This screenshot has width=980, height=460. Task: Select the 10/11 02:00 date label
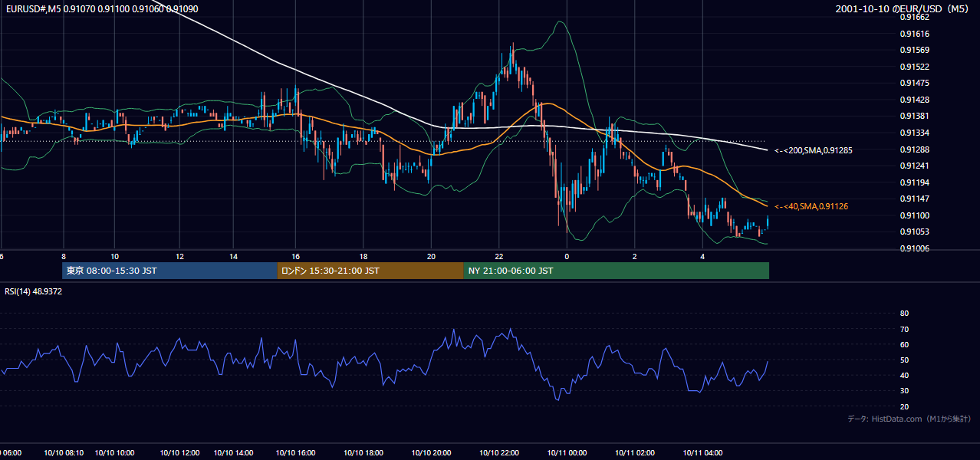pos(634,453)
